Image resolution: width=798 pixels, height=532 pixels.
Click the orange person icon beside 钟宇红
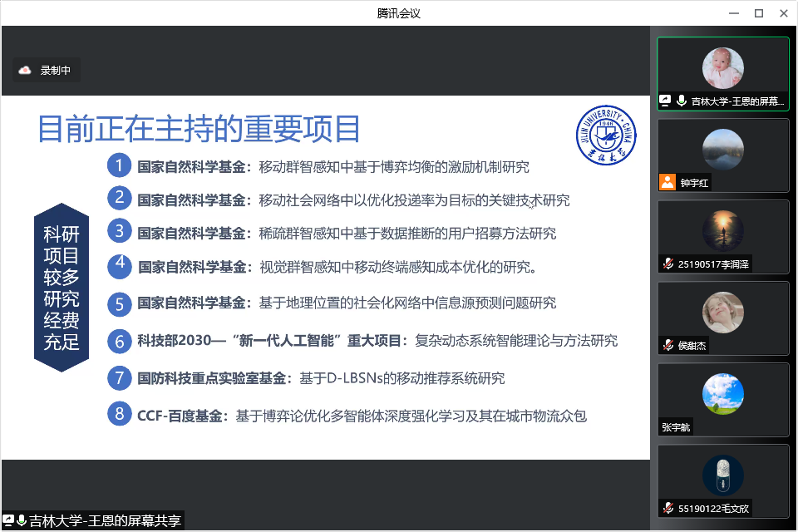pos(667,182)
